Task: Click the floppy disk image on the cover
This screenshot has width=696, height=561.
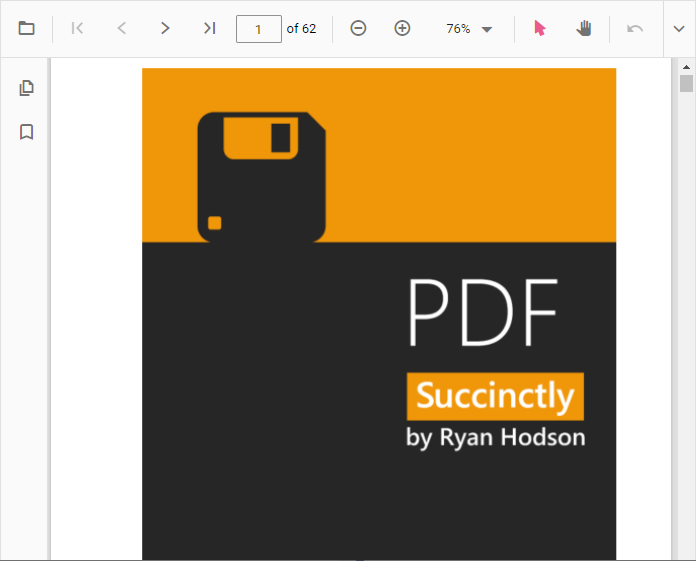Action: pos(261,177)
